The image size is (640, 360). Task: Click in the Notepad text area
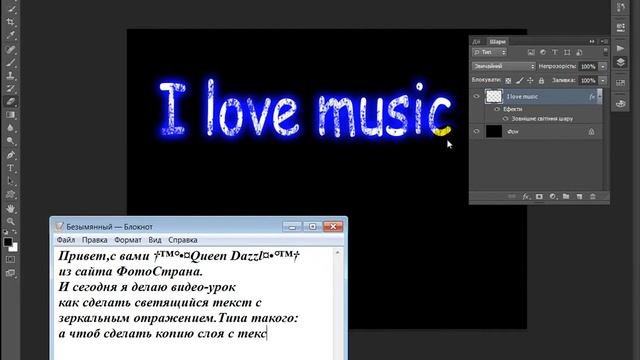194,303
